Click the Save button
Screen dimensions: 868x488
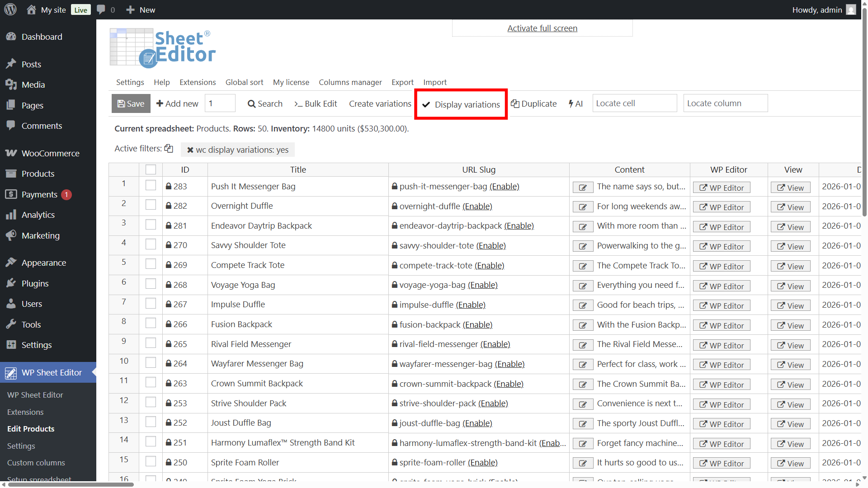[131, 103]
